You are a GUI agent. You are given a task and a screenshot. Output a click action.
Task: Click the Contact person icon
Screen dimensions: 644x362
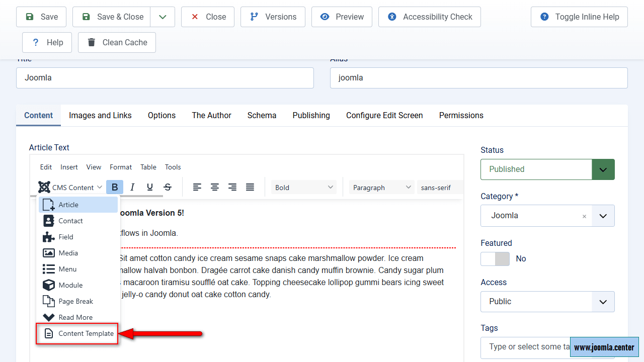pyautogui.click(x=48, y=221)
